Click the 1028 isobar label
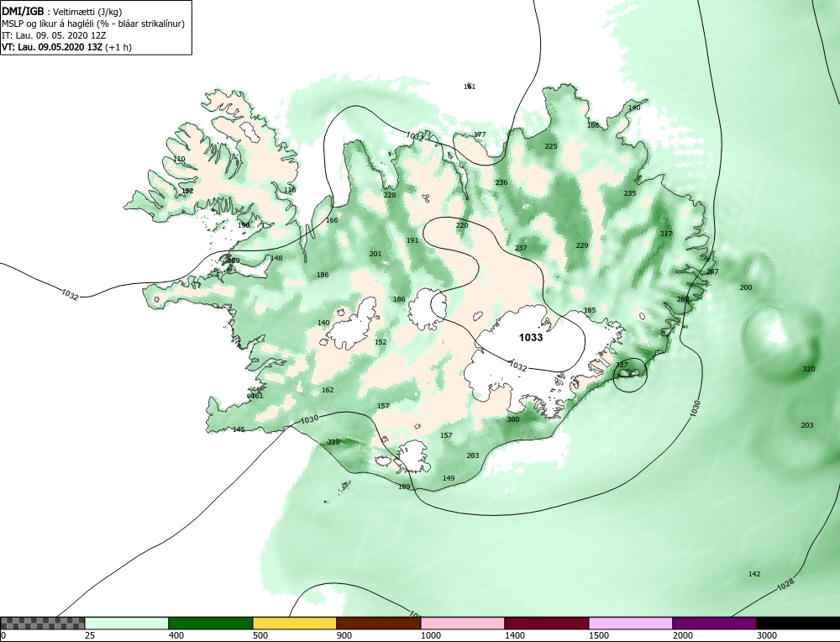Screen dimensions: 840x642 point(785,585)
